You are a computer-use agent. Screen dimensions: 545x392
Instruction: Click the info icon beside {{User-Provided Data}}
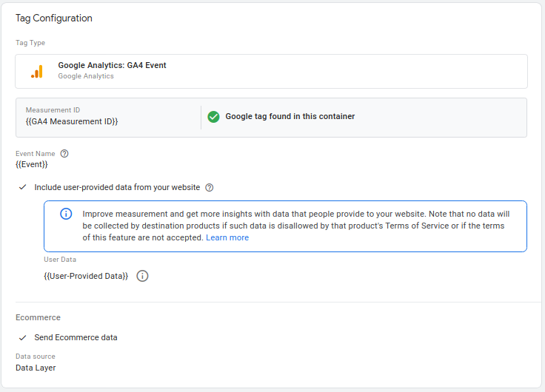click(x=142, y=276)
